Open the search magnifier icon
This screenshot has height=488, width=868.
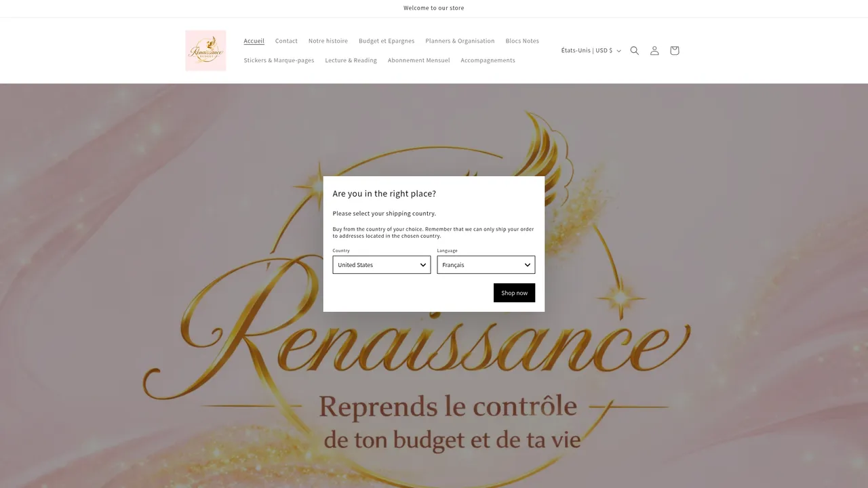pyautogui.click(x=635, y=51)
